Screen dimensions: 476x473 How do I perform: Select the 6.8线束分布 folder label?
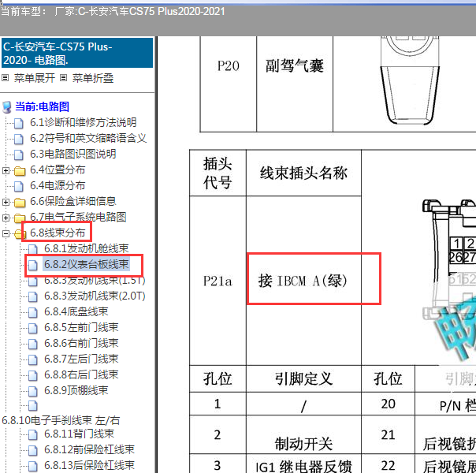tap(58, 233)
